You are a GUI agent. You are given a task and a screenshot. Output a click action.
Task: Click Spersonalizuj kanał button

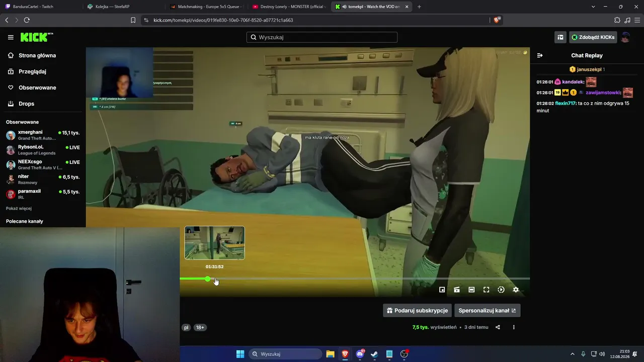coord(487,310)
